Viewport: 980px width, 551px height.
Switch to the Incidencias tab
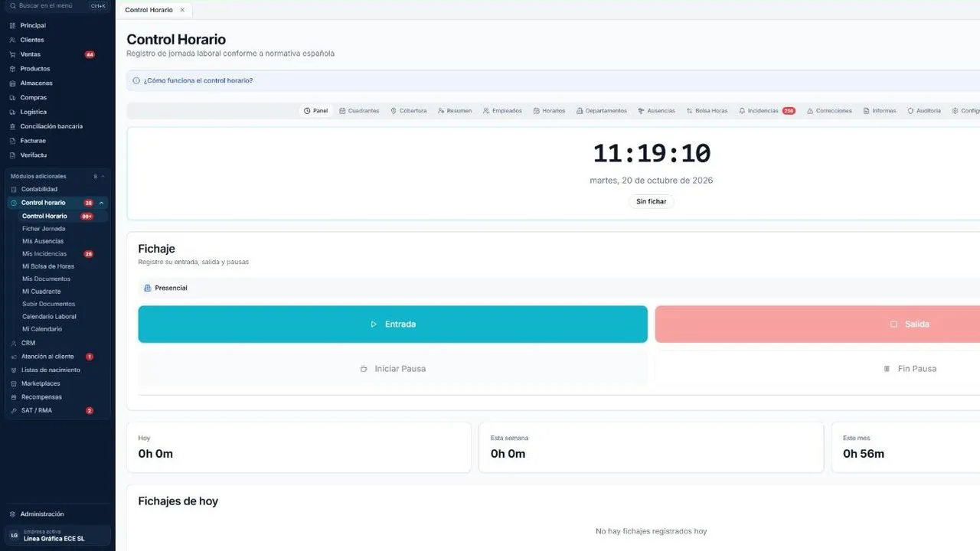point(767,111)
